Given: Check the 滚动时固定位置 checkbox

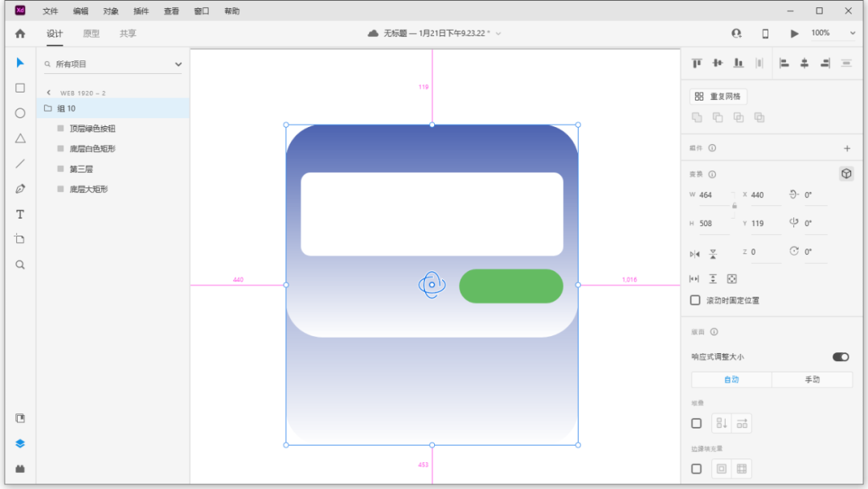Looking at the screenshot, I should tap(696, 300).
